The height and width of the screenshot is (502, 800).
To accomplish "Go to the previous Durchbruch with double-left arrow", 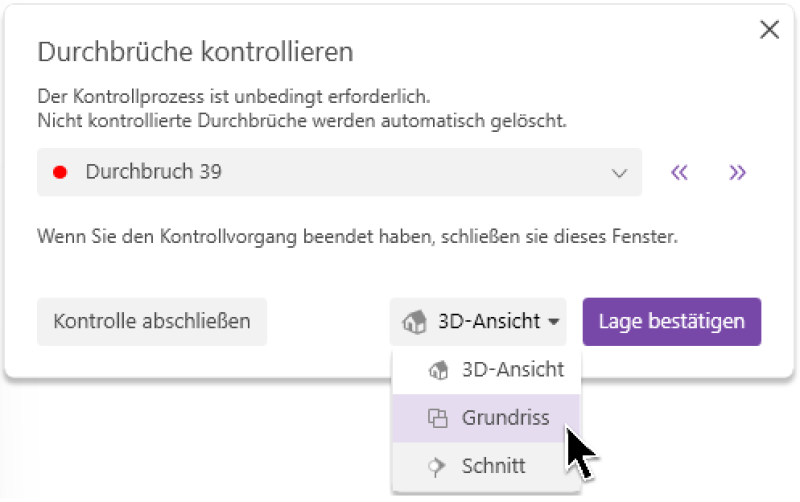I will [x=680, y=172].
